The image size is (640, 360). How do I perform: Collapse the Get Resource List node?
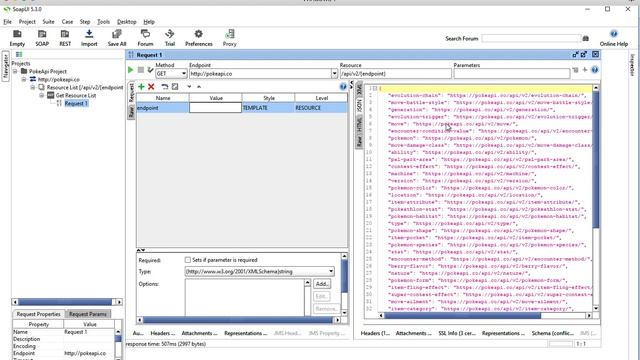[41, 95]
